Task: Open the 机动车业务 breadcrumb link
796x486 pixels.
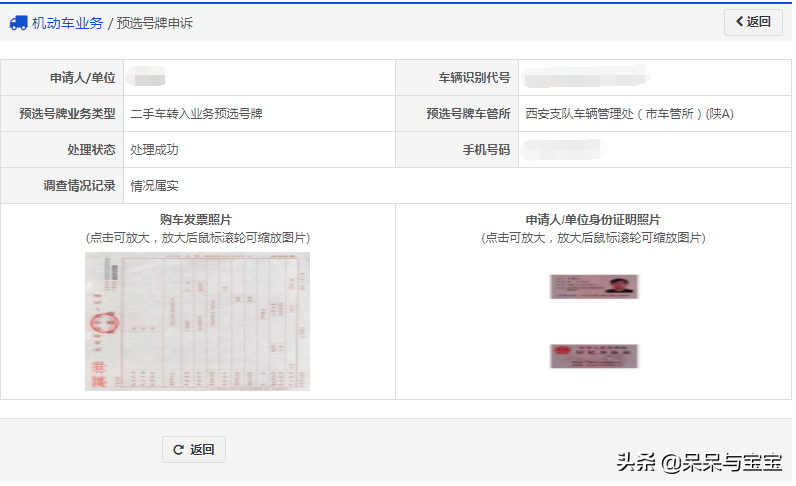Action: [x=67, y=23]
